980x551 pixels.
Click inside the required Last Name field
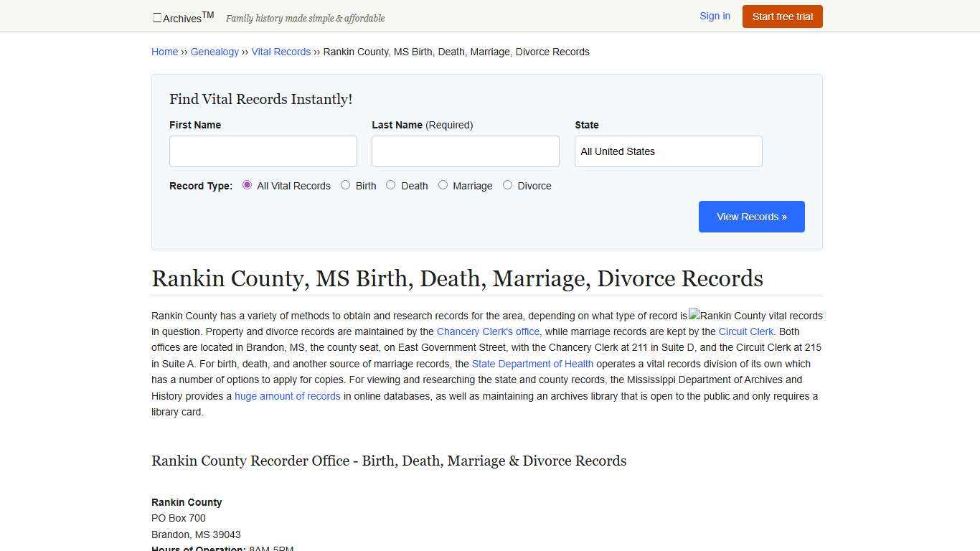(x=465, y=151)
